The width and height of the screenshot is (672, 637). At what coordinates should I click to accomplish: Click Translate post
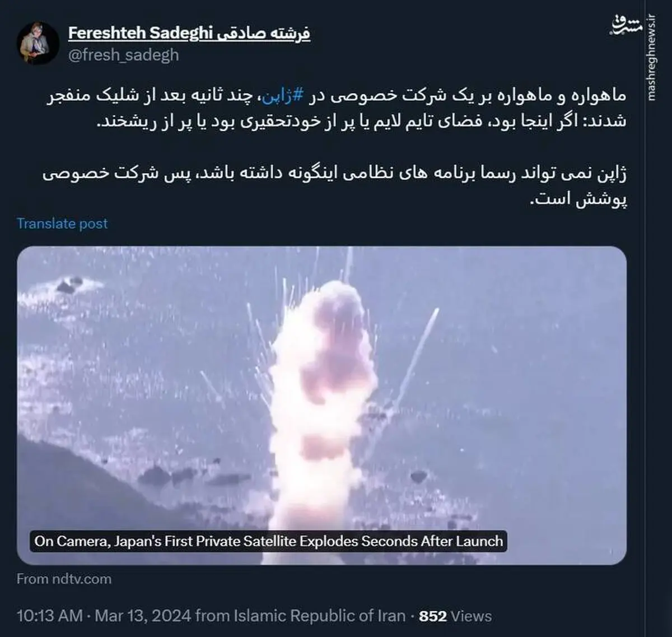pos(62,224)
